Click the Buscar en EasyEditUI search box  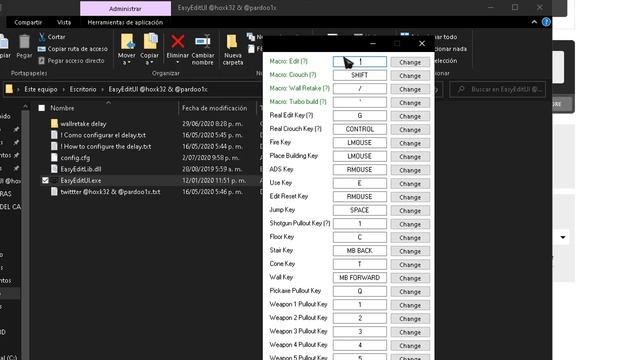click(498, 89)
